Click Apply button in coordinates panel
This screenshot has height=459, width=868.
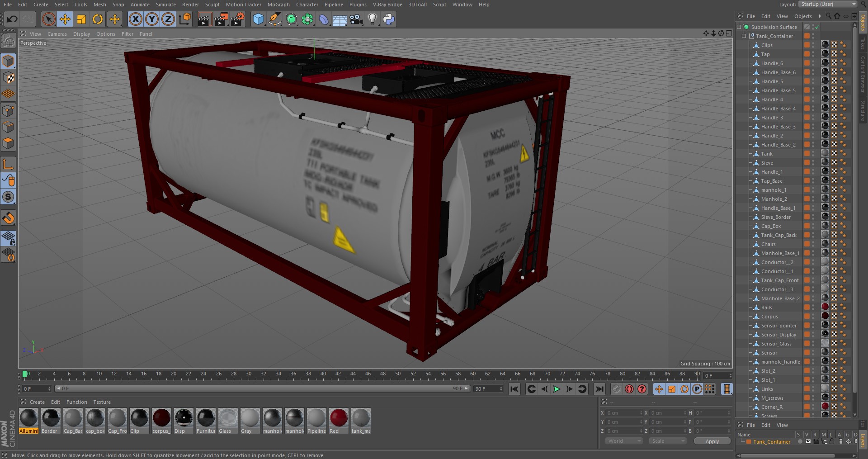pyautogui.click(x=712, y=441)
